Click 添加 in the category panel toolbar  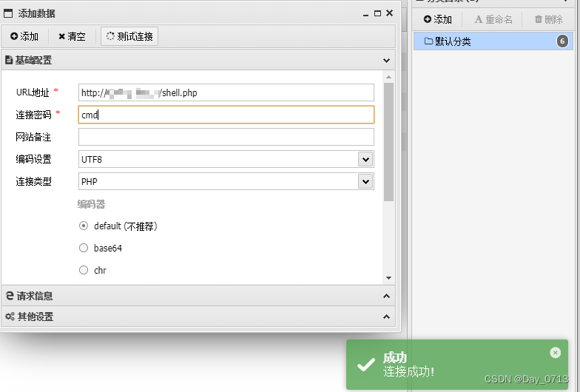[438, 19]
